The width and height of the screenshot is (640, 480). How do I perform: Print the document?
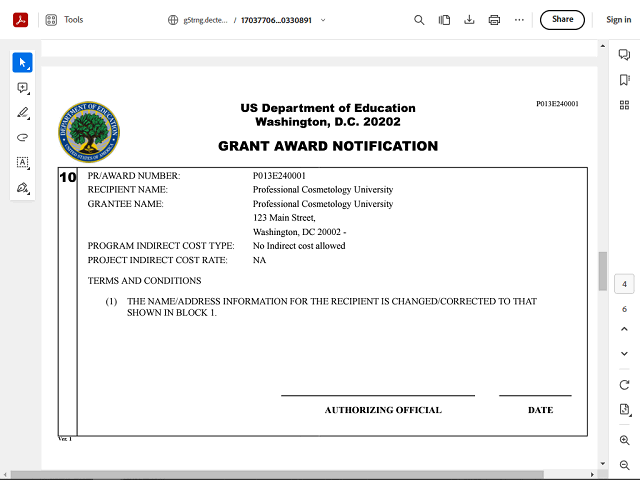pos(494,20)
